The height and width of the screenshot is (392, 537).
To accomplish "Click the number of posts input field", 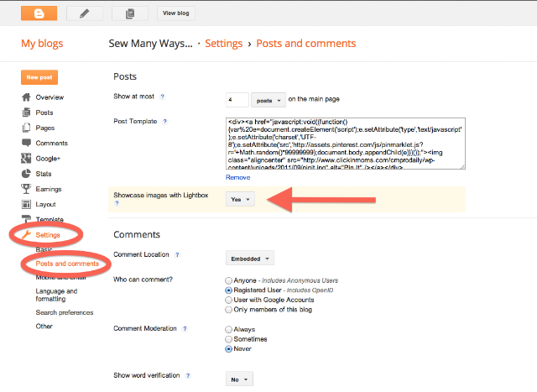I will pyautogui.click(x=237, y=100).
